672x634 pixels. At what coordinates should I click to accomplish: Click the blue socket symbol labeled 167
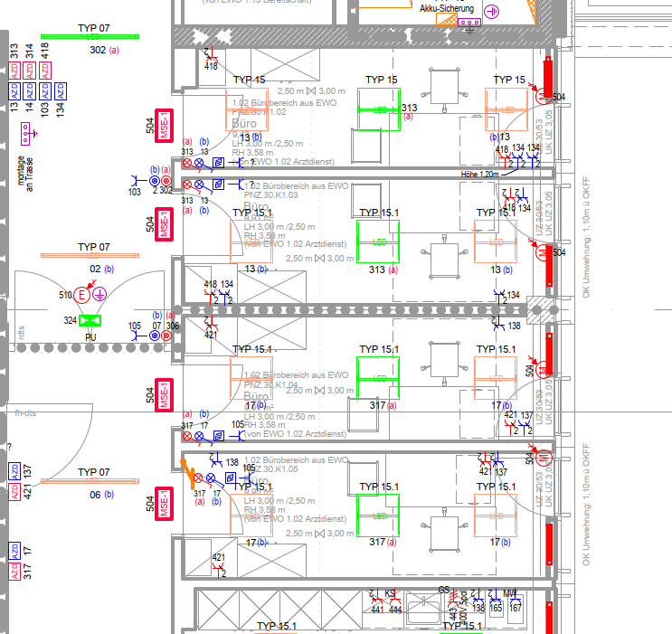(516, 596)
